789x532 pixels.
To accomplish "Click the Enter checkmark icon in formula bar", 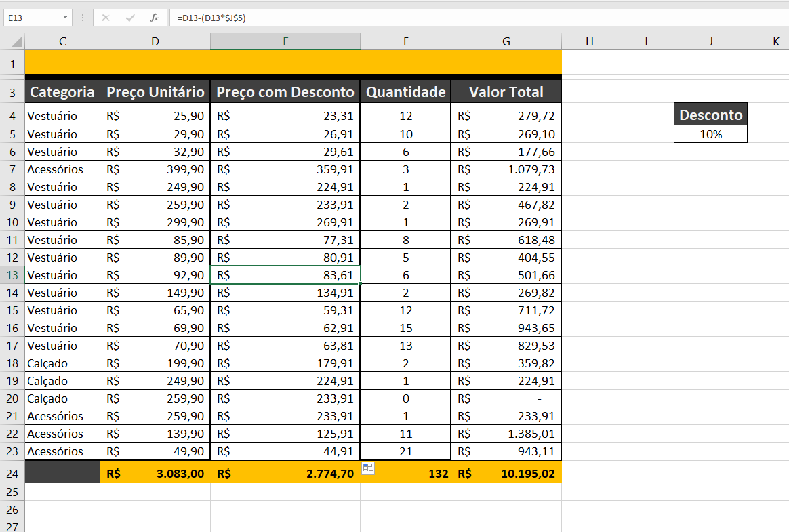I will click(130, 18).
